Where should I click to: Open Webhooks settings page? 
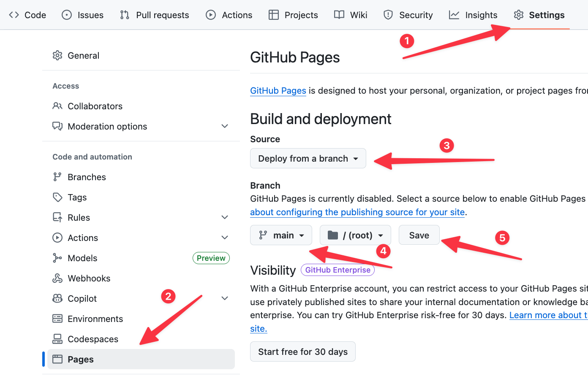coord(141,278)
